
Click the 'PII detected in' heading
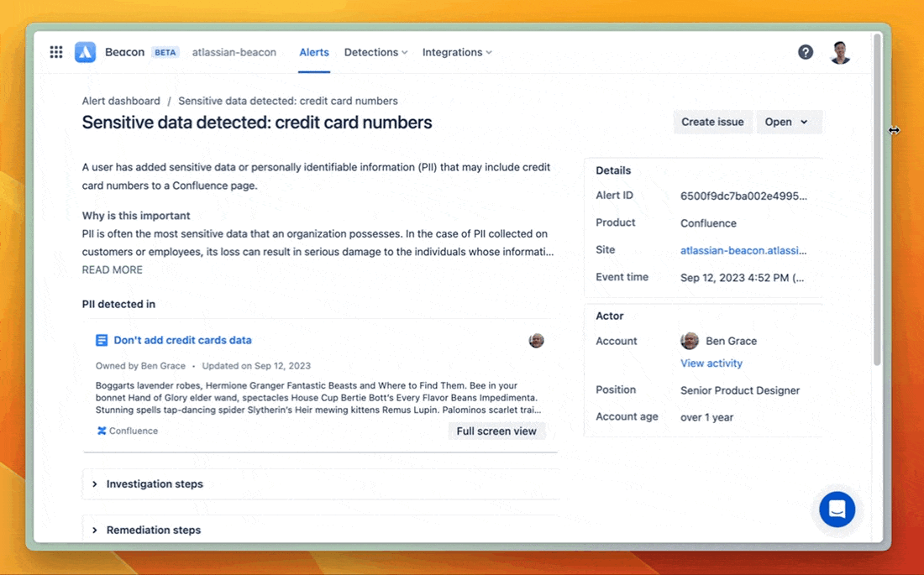(x=118, y=304)
